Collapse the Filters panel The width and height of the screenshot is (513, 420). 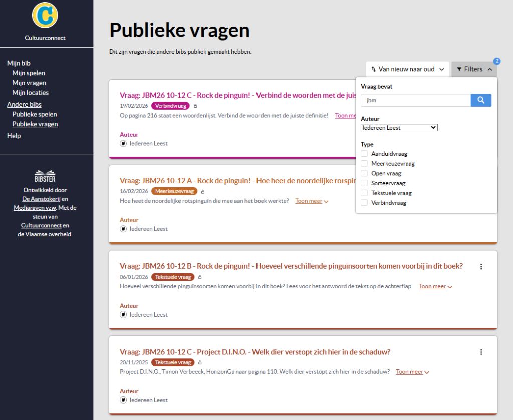pyautogui.click(x=474, y=69)
